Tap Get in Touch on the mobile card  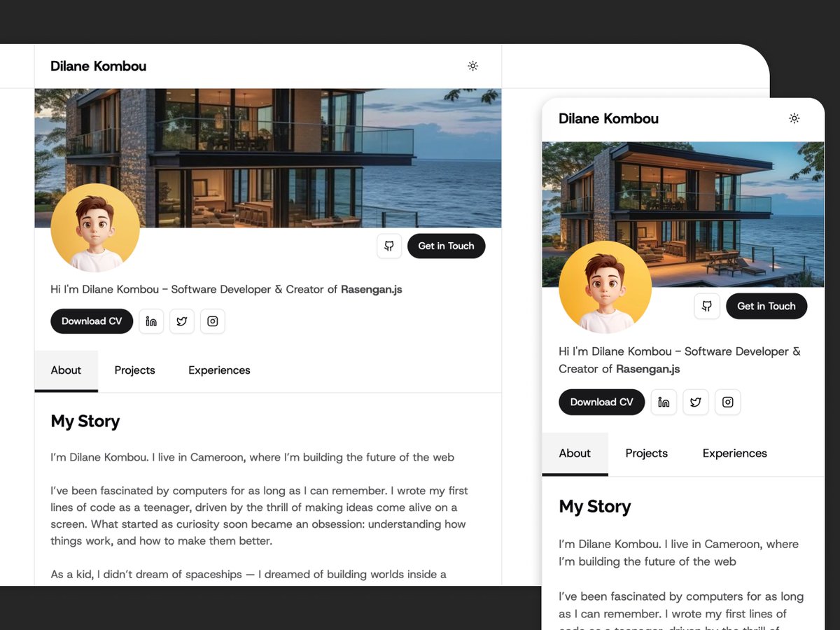point(766,306)
